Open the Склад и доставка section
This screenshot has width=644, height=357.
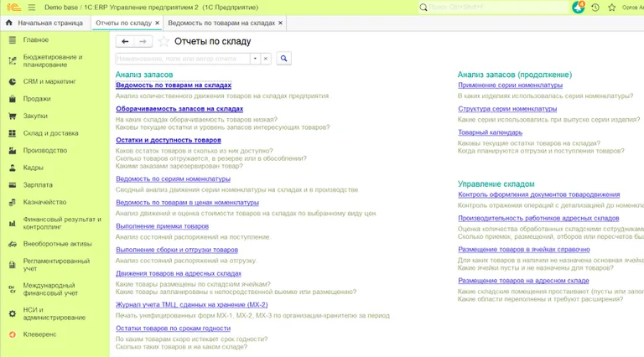50,132
